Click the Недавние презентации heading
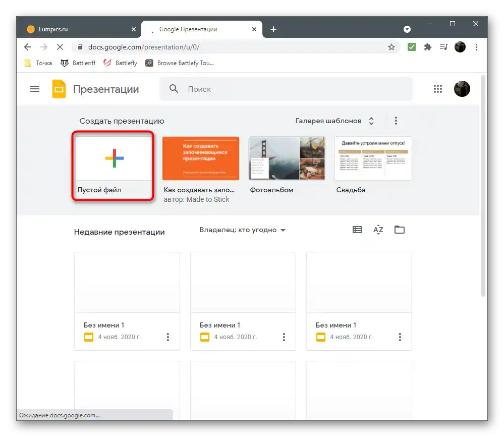 click(119, 232)
